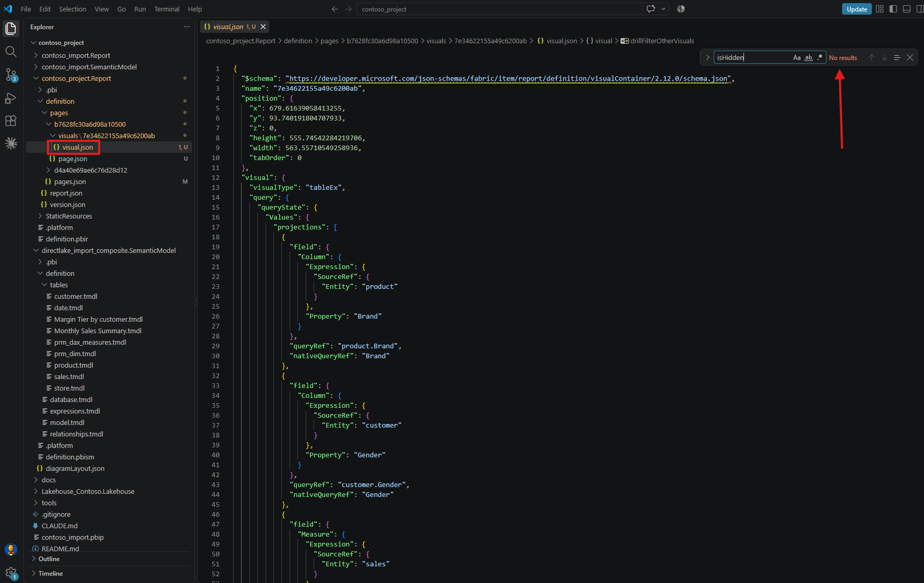Click the contoso_project command center search
924x583 pixels.
[x=499, y=9]
